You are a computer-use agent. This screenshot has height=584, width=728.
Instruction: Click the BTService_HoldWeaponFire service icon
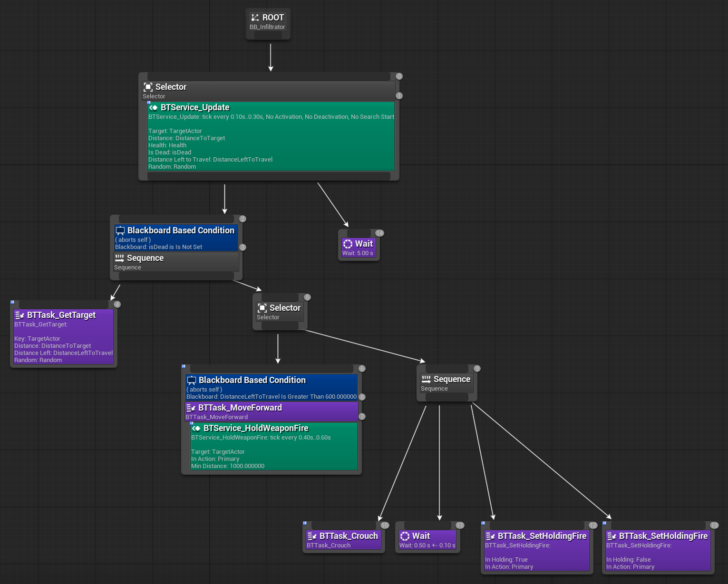tap(196, 428)
